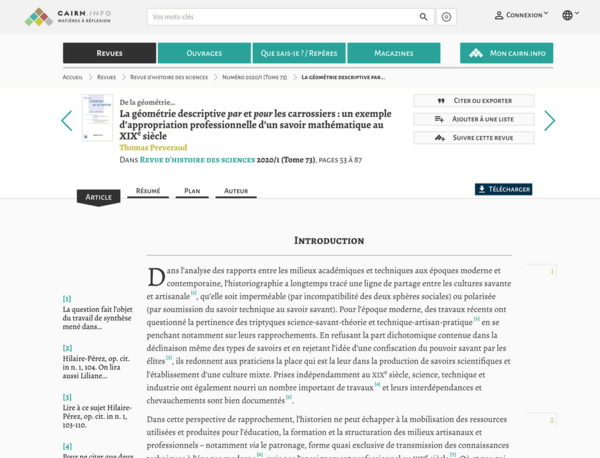Switch to the Plan tab
The height and width of the screenshot is (458, 600).
pyautogui.click(x=192, y=191)
